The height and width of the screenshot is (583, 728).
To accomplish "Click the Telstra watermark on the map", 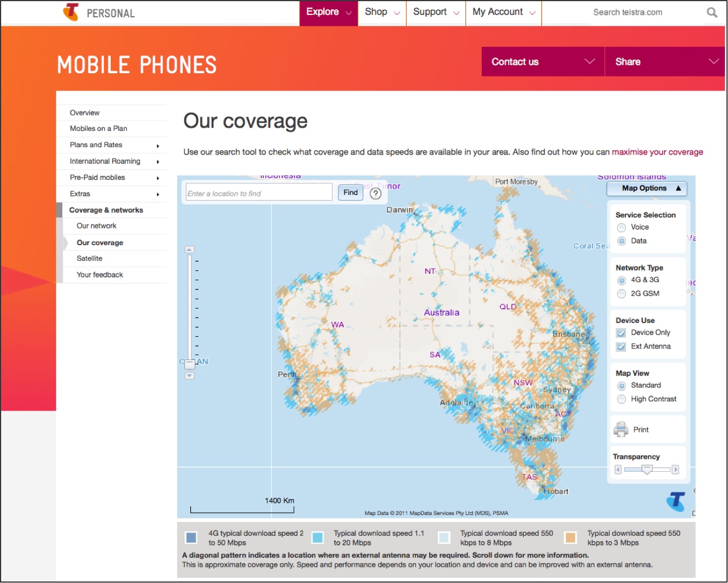I will pyautogui.click(x=676, y=501).
